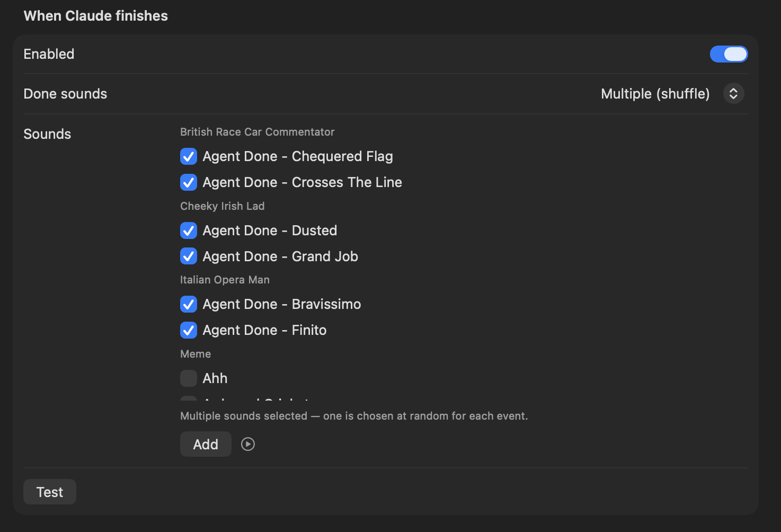Uncheck Agent Done - Dusted sound
The height and width of the screenshot is (532, 781).
point(189,230)
